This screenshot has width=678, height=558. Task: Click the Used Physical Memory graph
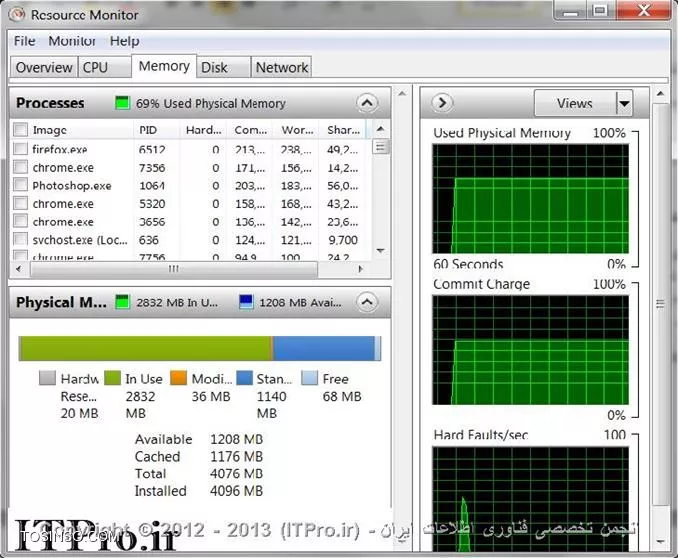(x=531, y=199)
